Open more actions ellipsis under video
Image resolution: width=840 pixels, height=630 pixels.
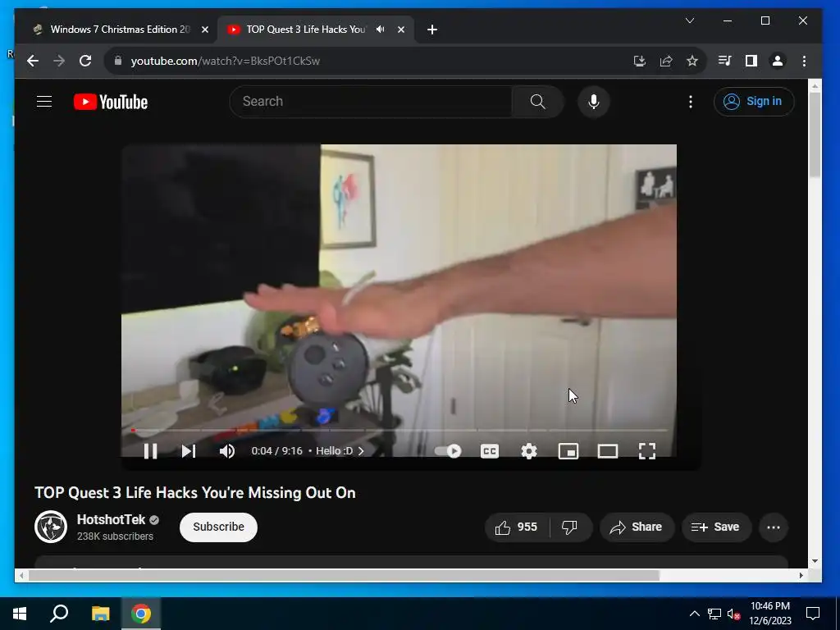pos(773,527)
